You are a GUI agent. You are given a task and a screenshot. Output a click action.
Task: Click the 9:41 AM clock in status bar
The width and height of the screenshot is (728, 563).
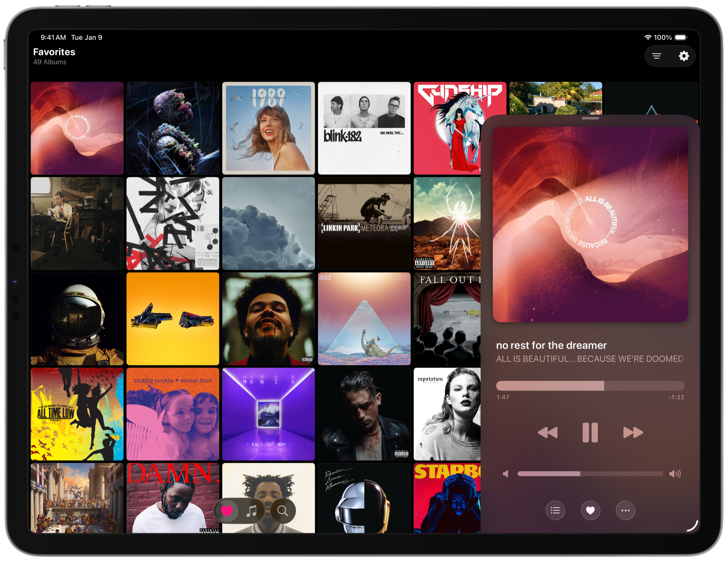pyautogui.click(x=53, y=37)
